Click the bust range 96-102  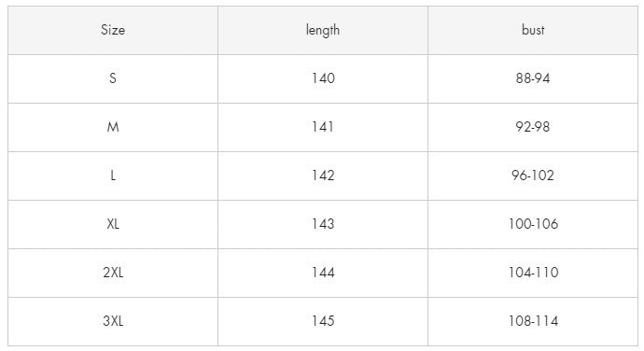tap(533, 175)
